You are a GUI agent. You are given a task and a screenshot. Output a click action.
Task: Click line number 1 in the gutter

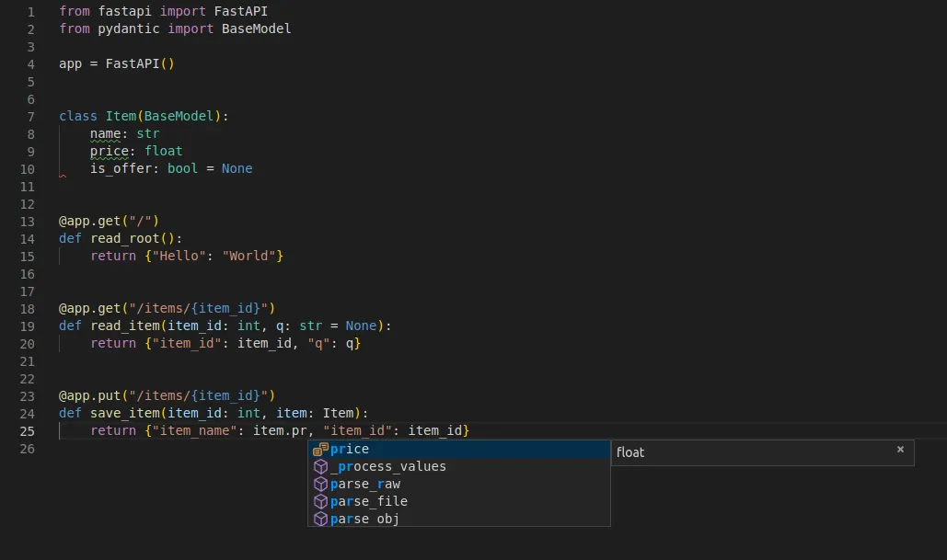(30, 11)
